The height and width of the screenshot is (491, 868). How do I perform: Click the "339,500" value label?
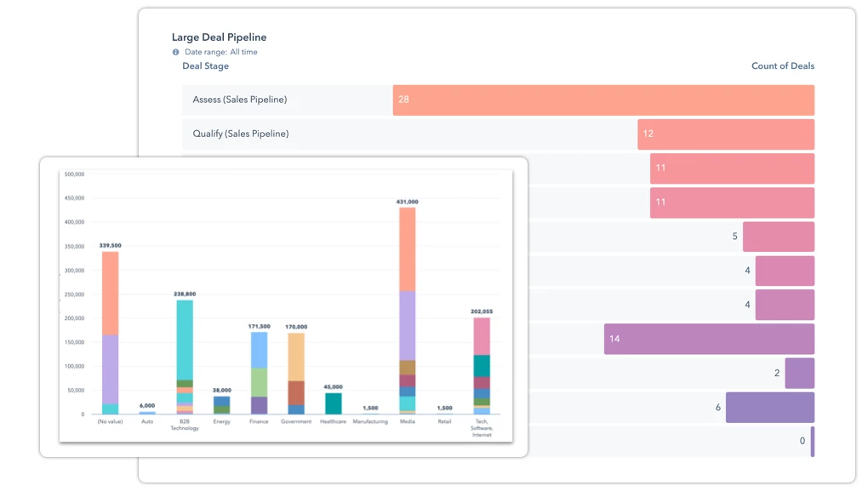(110, 246)
